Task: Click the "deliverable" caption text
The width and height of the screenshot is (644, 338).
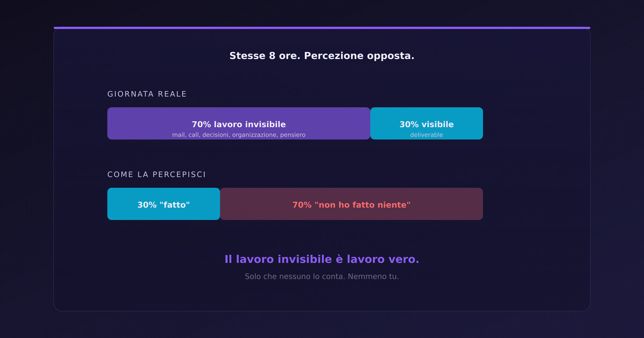Action: pos(427,135)
